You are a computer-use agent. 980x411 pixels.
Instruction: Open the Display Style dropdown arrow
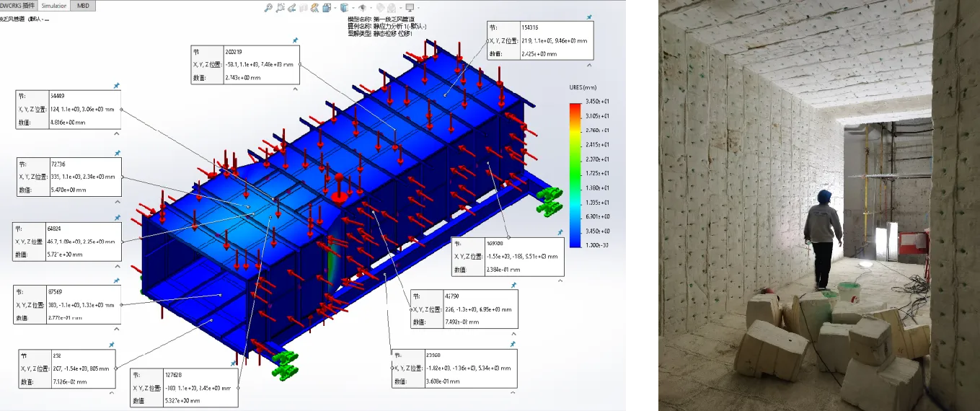[352, 7]
